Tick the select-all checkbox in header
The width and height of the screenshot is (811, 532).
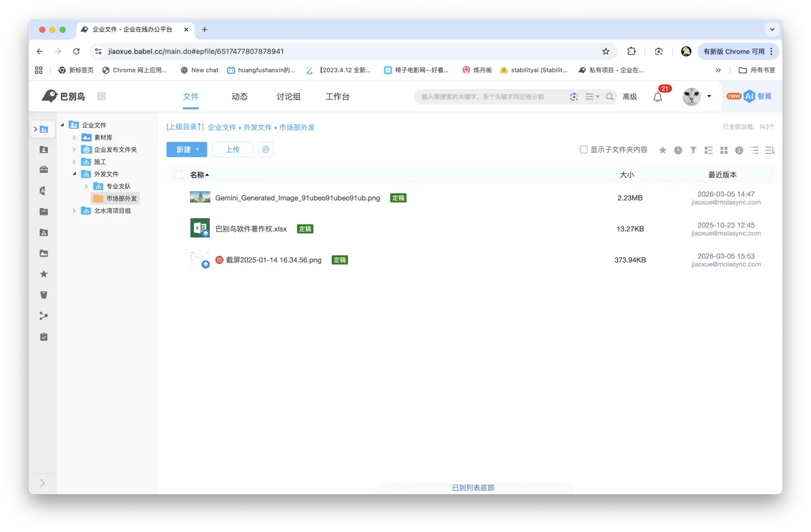coord(178,175)
